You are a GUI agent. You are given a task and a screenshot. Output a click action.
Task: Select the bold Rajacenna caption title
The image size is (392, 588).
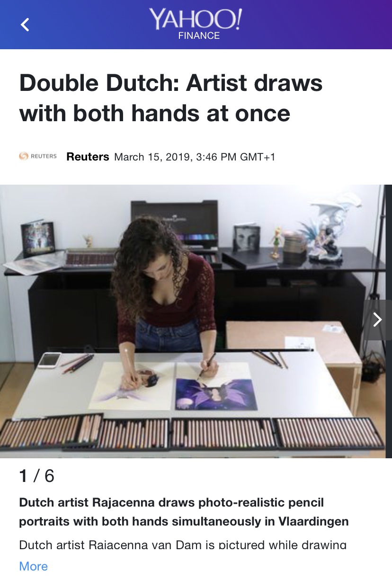point(184,512)
